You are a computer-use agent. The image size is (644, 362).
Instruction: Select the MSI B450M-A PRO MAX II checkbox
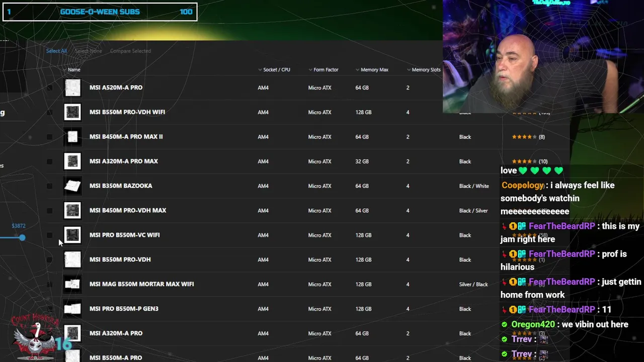[x=49, y=137]
